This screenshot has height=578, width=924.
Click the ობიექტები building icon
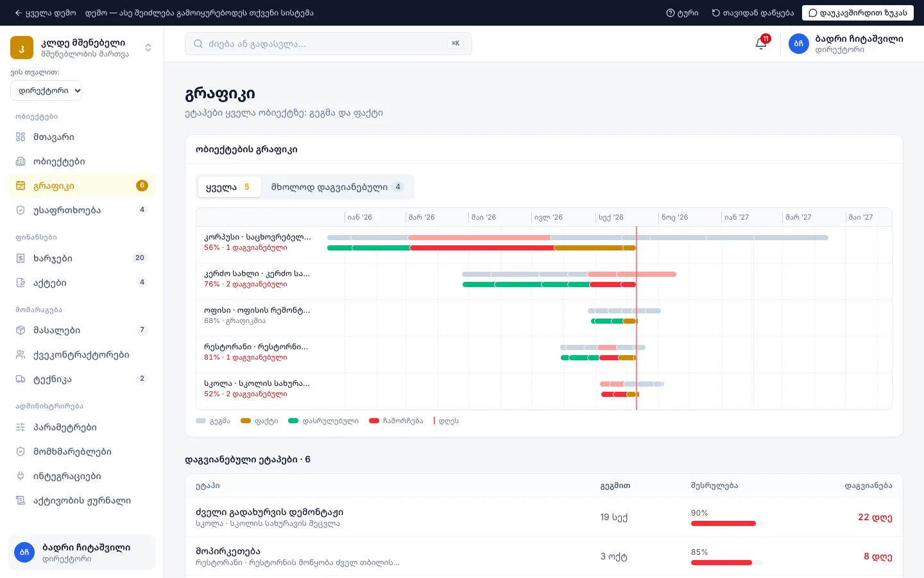click(21, 161)
